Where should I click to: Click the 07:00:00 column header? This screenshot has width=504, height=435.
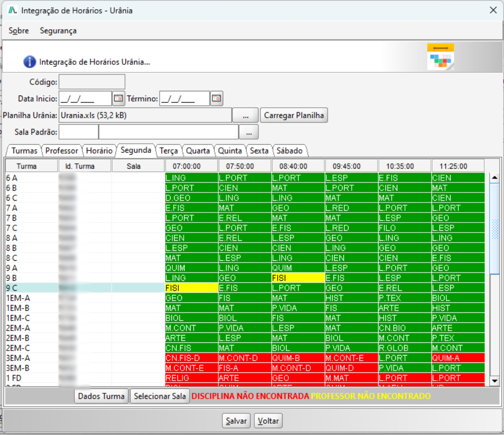click(191, 166)
